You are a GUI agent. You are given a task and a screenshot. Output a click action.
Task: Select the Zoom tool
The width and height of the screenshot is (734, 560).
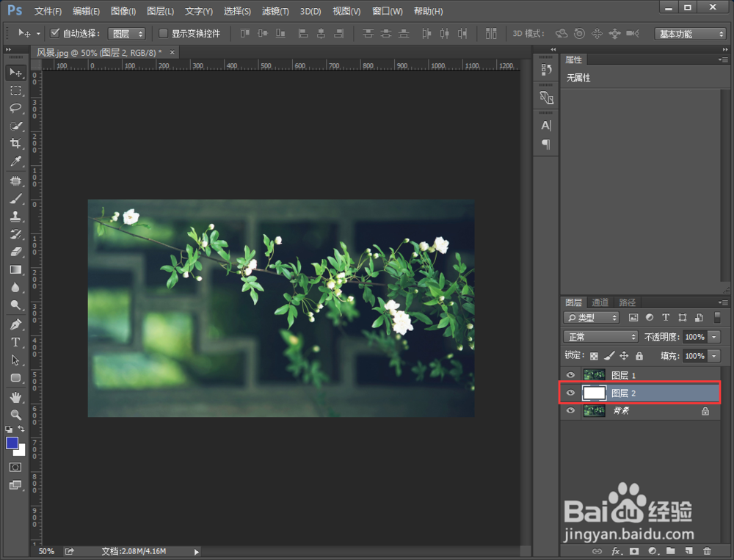pos(15,415)
